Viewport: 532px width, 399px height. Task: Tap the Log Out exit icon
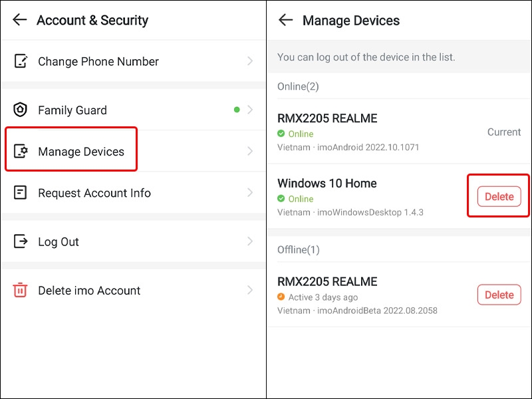(x=21, y=241)
